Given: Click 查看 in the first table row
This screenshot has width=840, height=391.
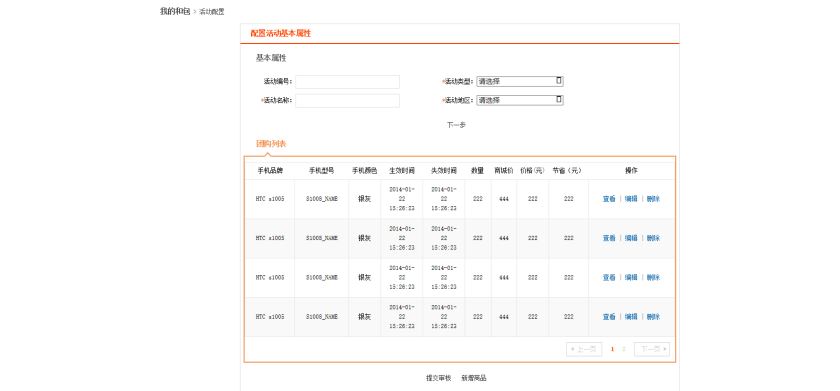Looking at the screenshot, I should coord(609,199).
